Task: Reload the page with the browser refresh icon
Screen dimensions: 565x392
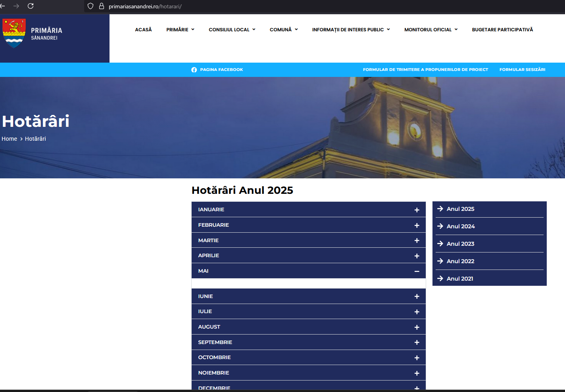Action: point(31,6)
